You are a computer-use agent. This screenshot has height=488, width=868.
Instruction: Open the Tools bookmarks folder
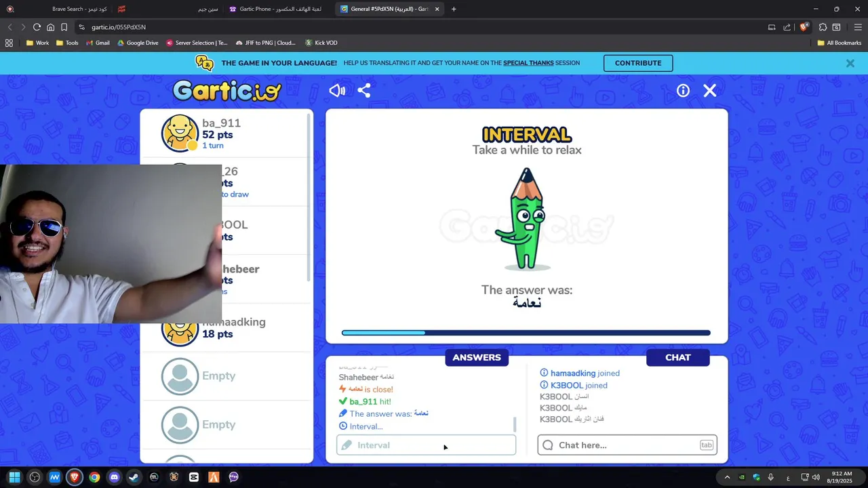point(67,43)
